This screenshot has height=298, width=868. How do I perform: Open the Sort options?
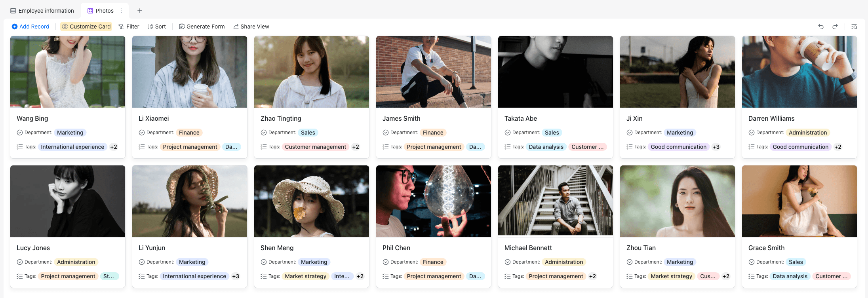pyautogui.click(x=157, y=27)
